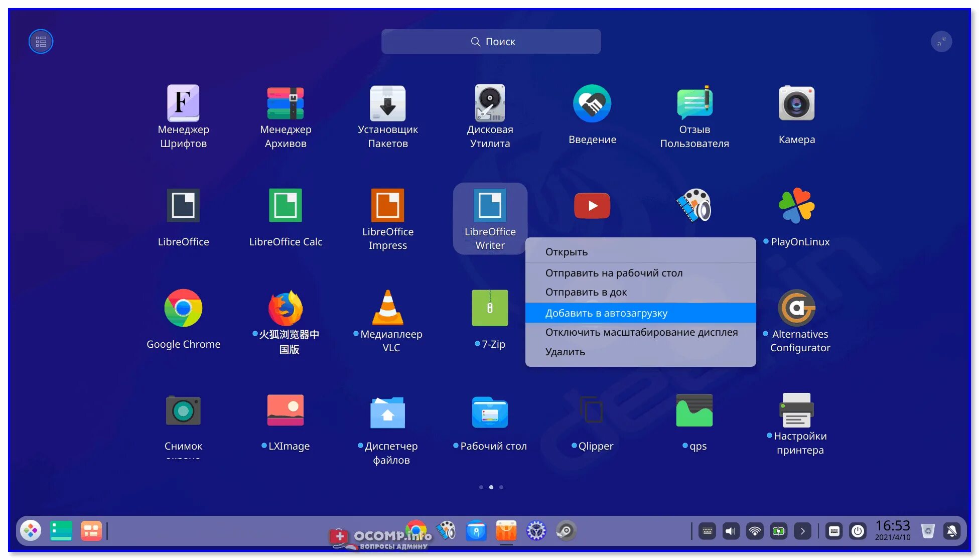Image resolution: width=979 pixels, height=560 pixels.
Task: Choose Добавить в автозагрузку
Action: [x=640, y=313]
